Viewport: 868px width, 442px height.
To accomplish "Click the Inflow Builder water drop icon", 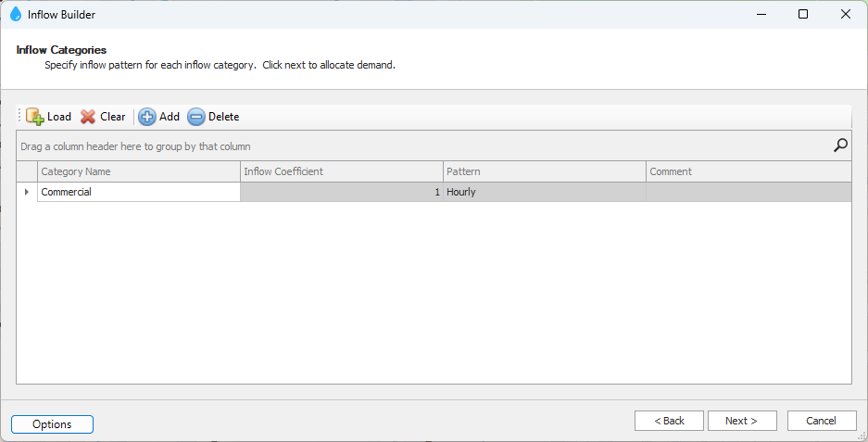I will [15, 14].
